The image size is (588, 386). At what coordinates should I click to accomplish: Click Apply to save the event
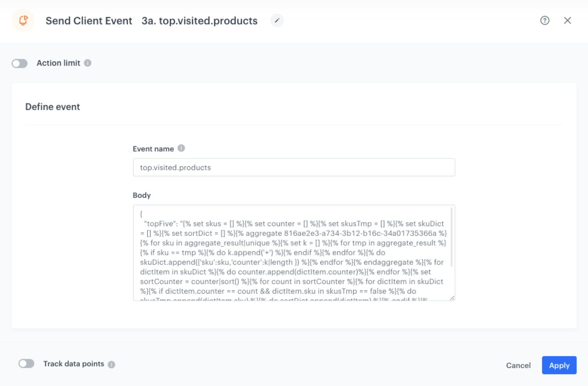click(x=559, y=365)
